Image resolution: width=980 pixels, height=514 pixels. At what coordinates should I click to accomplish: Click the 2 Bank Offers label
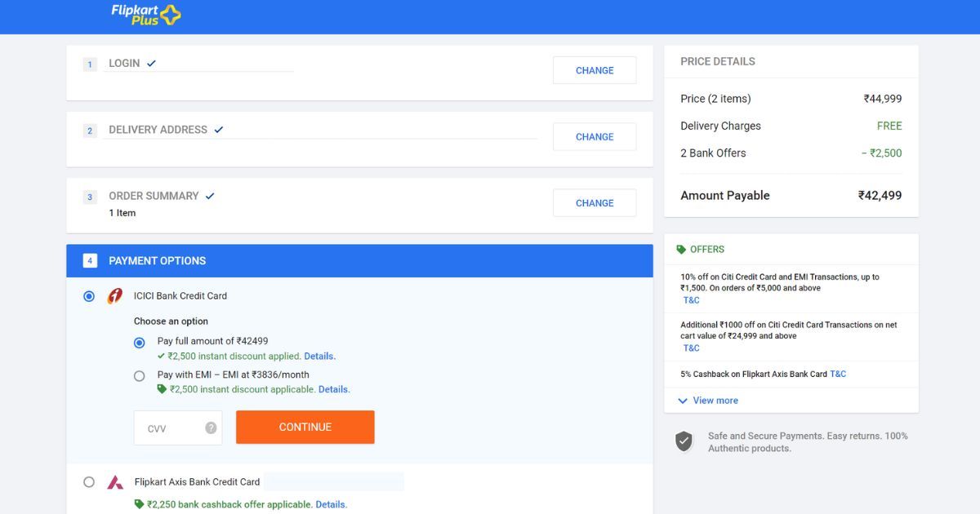(x=713, y=153)
